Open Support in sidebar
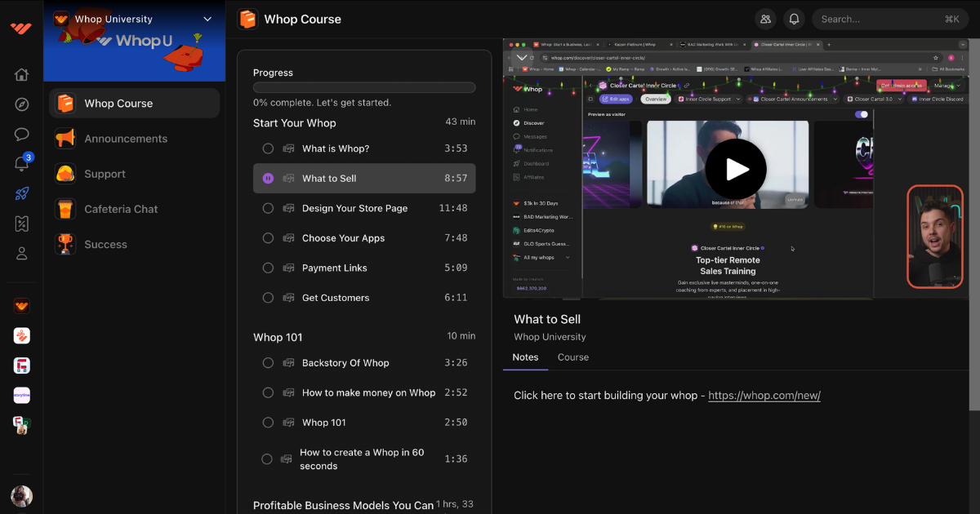This screenshot has height=514, width=980. click(x=135, y=174)
